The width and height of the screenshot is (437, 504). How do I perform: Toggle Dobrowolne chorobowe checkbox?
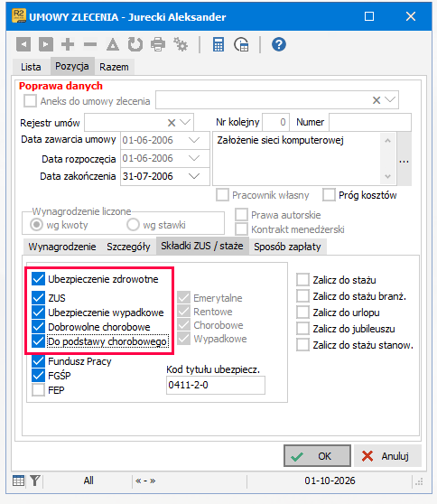click(38, 327)
